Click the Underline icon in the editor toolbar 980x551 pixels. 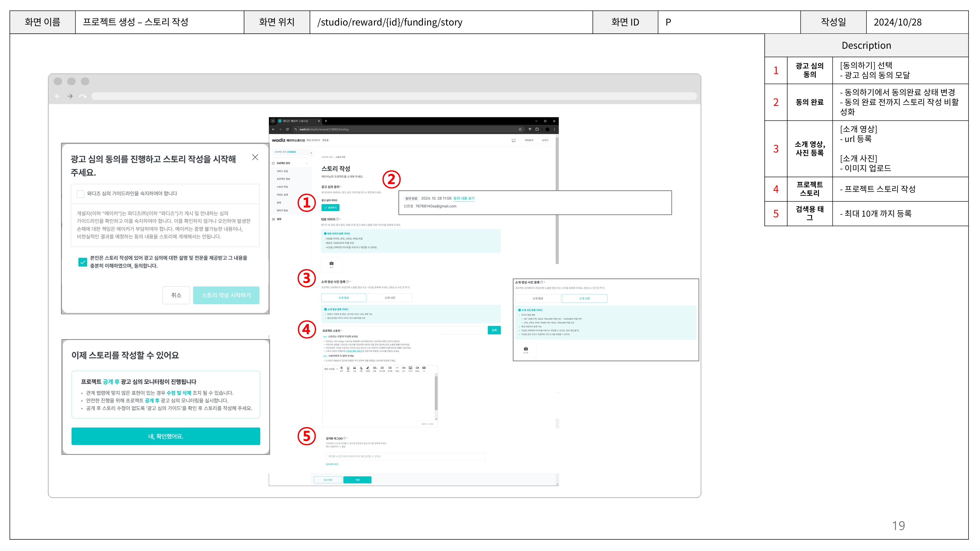click(x=348, y=368)
